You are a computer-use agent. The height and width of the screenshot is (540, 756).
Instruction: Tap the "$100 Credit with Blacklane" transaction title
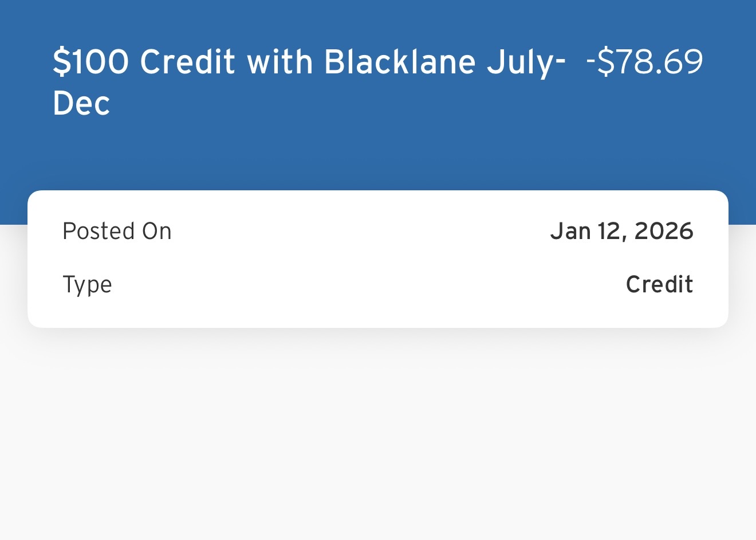(x=309, y=62)
